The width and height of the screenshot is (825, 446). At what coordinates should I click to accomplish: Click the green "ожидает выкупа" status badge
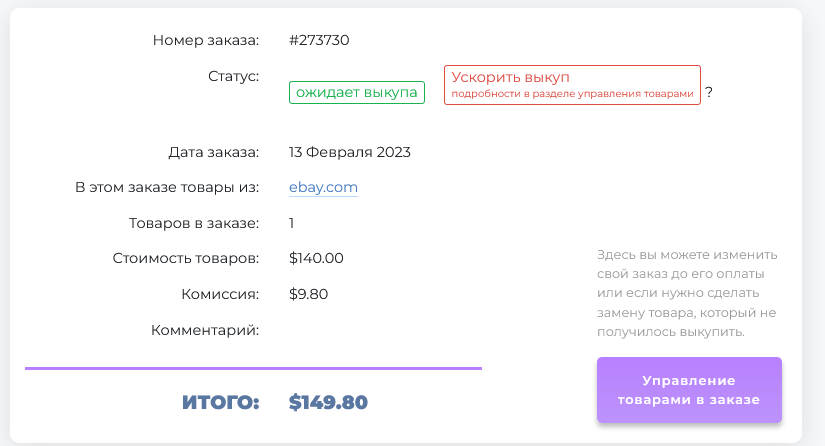click(357, 93)
